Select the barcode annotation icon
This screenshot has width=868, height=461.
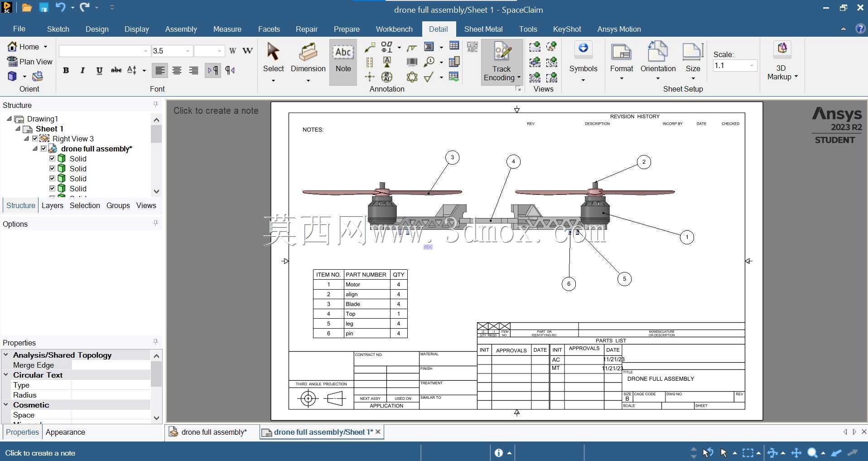pyautogui.click(x=412, y=62)
